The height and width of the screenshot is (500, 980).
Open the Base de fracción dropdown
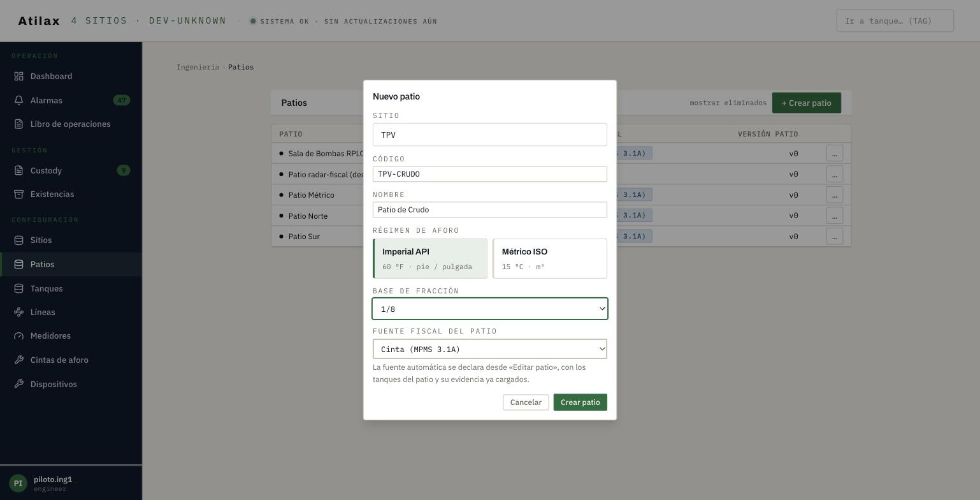[x=490, y=309]
